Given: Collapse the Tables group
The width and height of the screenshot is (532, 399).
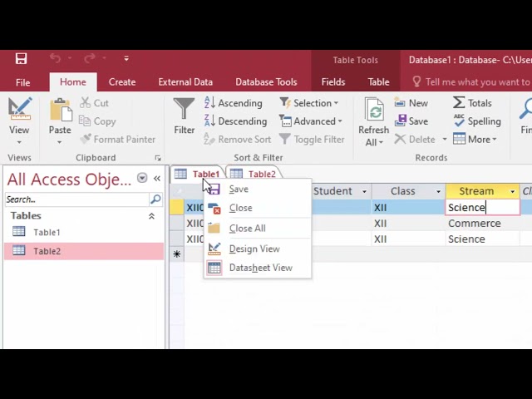Looking at the screenshot, I should [x=151, y=216].
